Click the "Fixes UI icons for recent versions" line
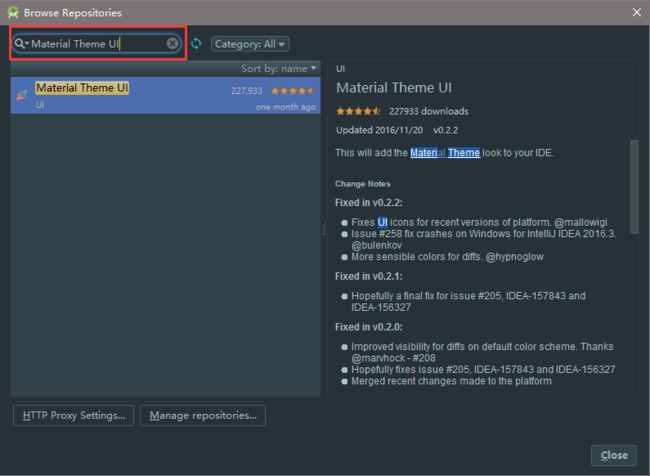Screen dimensions: 650x476 click(x=479, y=222)
